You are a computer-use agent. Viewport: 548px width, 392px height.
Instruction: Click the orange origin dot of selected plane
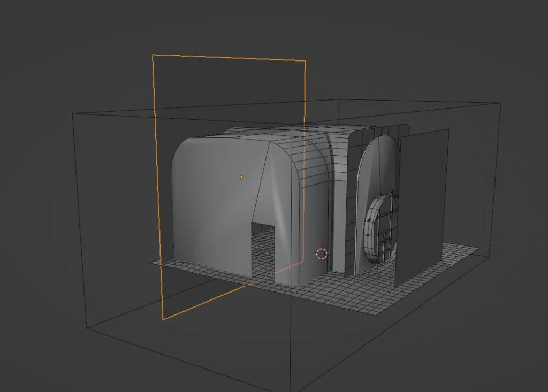241,176
